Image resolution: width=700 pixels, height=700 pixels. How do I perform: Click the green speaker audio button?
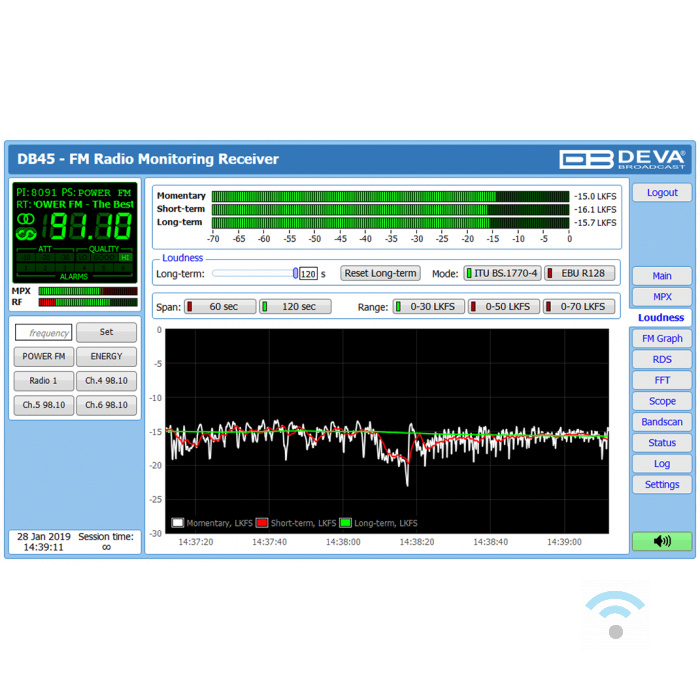coord(661,541)
